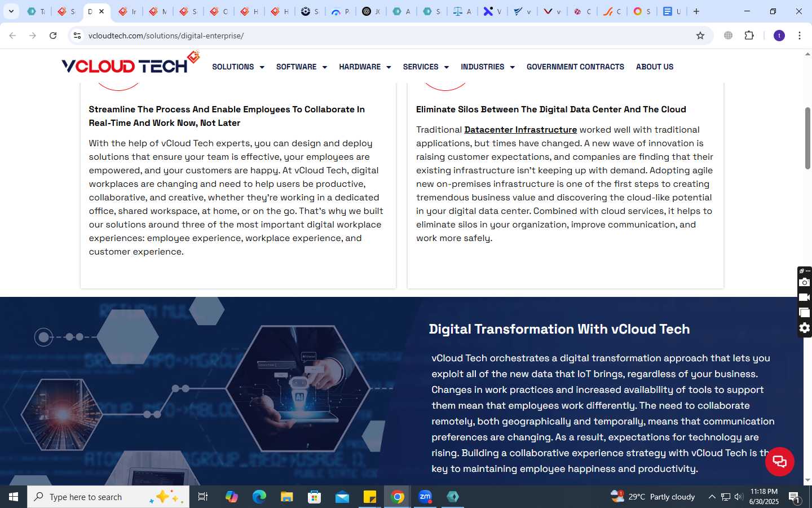Click the page vertical scrollbar thumb
The image size is (812, 508).
point(807,138)
